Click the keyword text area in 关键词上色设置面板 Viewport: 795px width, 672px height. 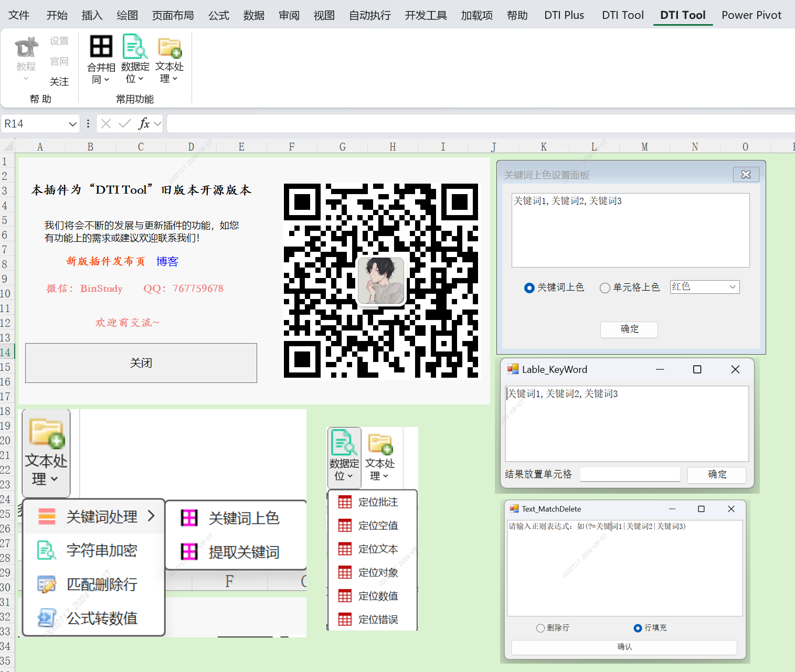coord(630,230)
